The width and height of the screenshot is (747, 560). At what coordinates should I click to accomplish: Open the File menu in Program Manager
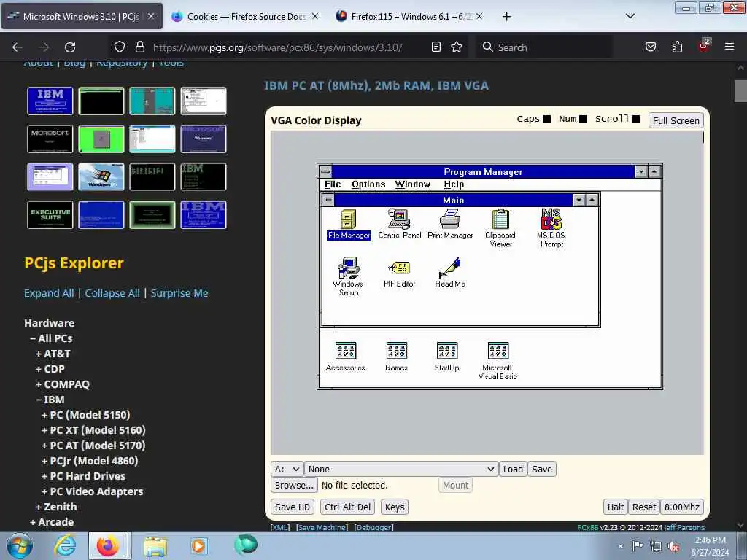pos(333,184)
